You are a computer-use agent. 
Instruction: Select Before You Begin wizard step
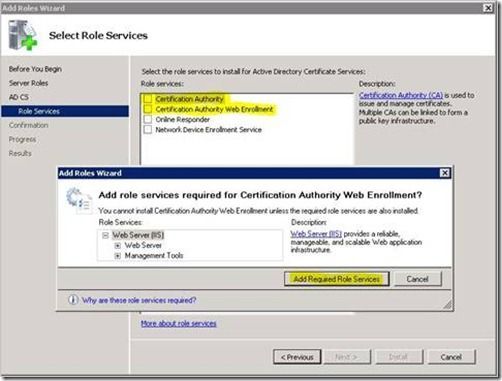point(35,69)
